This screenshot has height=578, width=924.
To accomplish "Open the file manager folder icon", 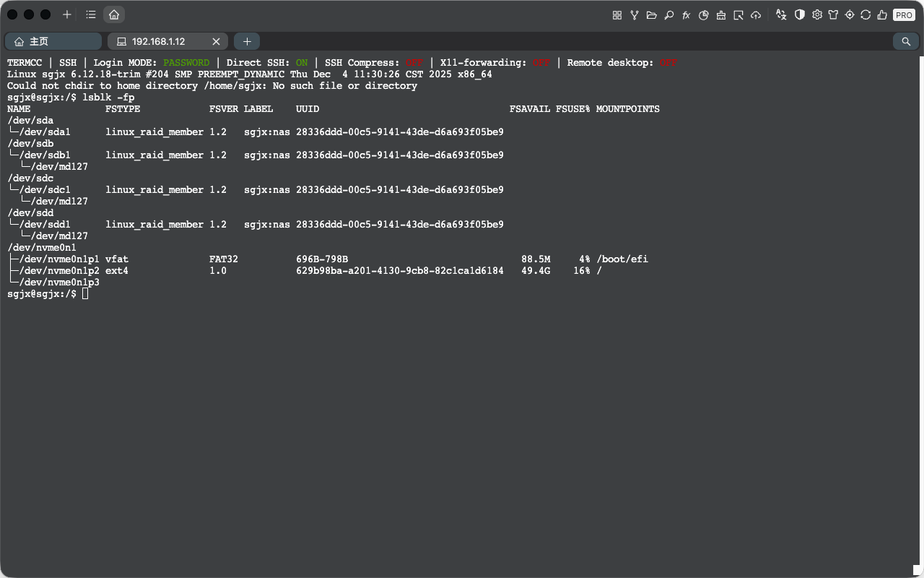I will 651,14.
